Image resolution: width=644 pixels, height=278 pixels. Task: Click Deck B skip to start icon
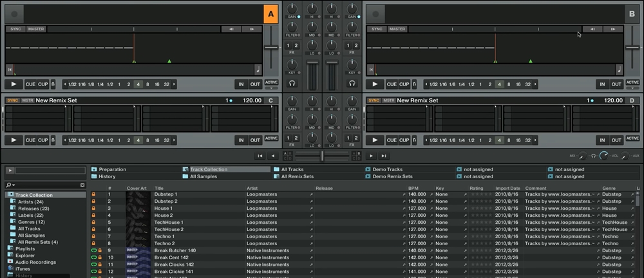pyautogui.click(x=371, y=69)
